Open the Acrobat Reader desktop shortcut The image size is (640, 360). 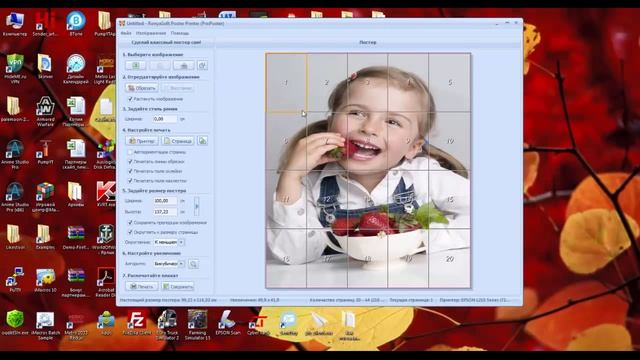106,282
